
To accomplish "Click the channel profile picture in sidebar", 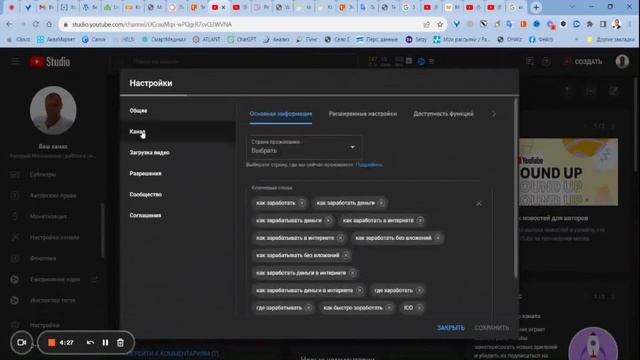I will (53, 110).
